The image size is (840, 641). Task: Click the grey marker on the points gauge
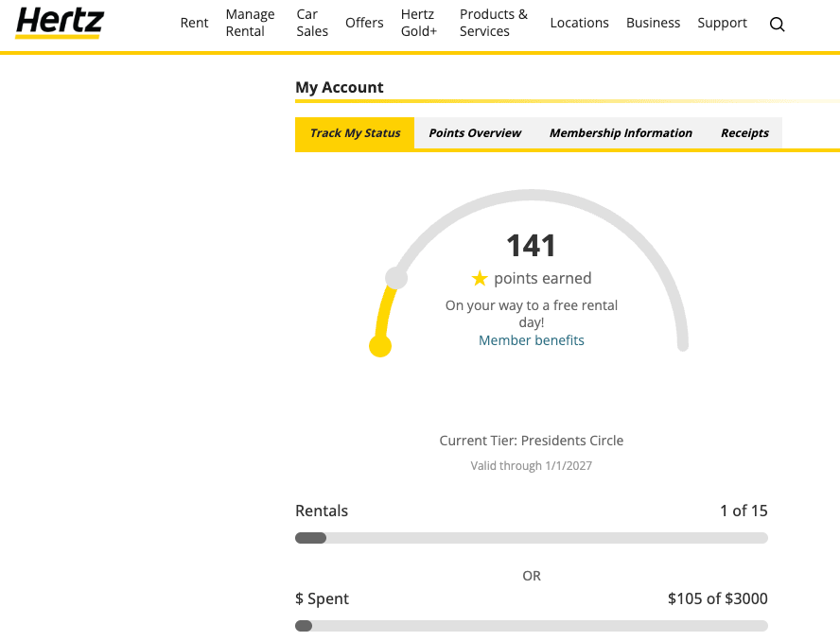(x=396, y=278)
